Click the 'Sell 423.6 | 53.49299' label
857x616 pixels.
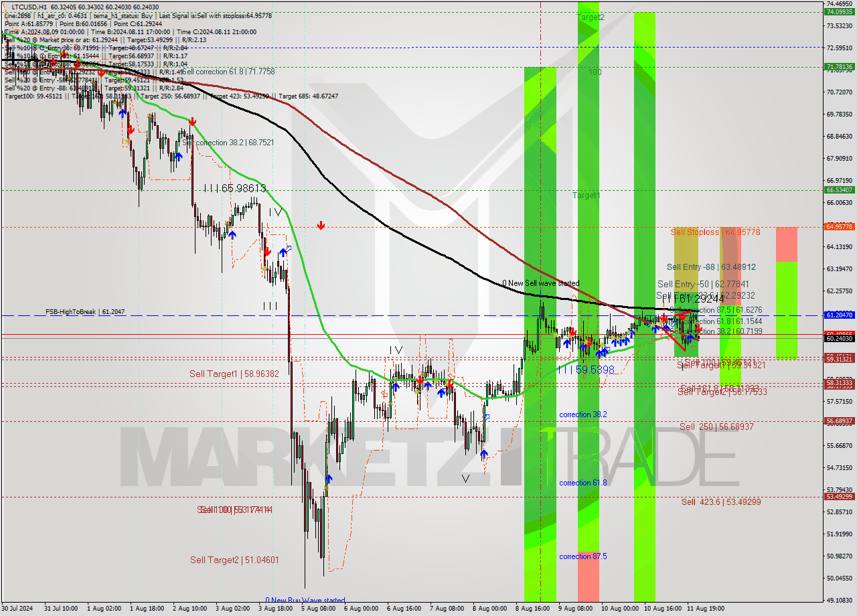(721, 502)
